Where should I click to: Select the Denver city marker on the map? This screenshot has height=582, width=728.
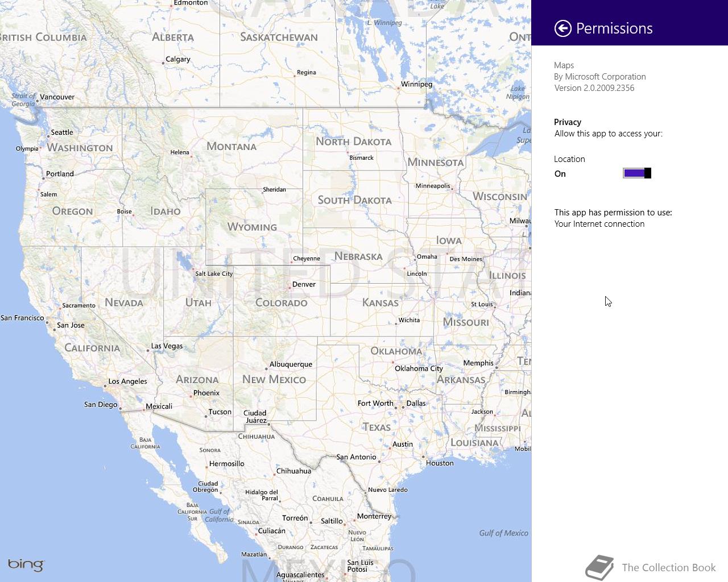click(x=289, y=288)
